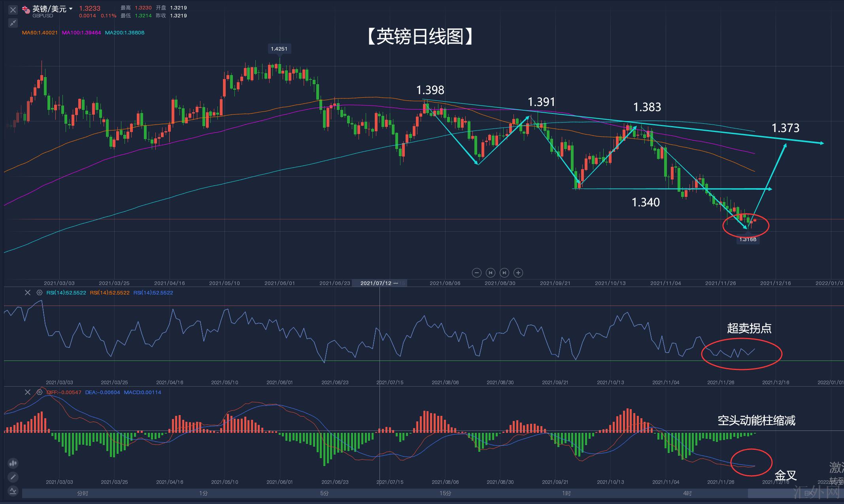
Task: Click the candlestick chart type icon
Action: [13, 463]
